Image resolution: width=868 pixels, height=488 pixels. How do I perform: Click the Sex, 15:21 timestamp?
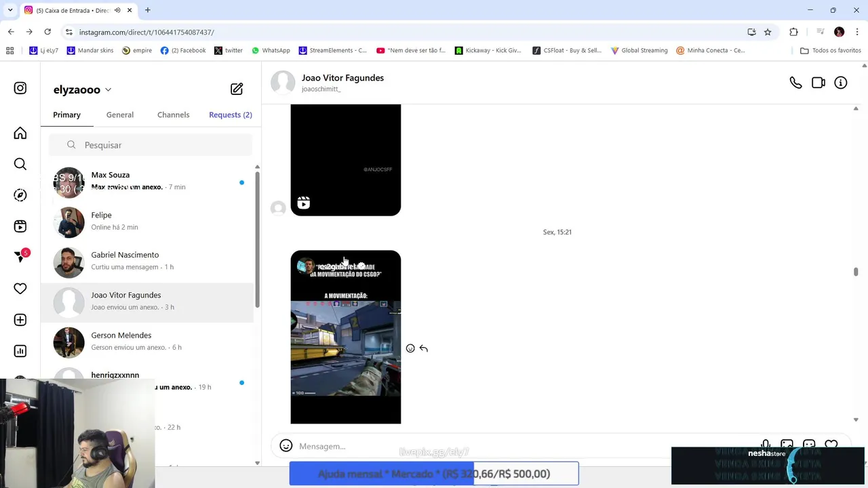557,232
